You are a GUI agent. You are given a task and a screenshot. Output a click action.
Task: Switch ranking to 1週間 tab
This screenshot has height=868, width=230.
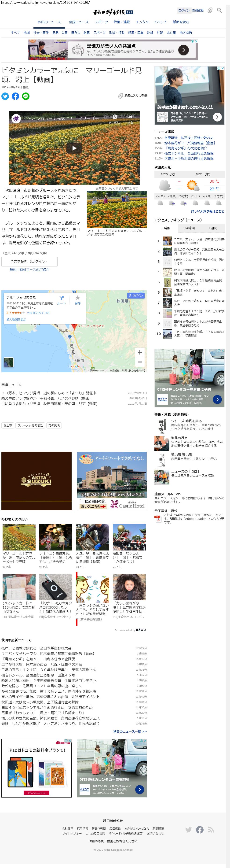coord(212,228)
